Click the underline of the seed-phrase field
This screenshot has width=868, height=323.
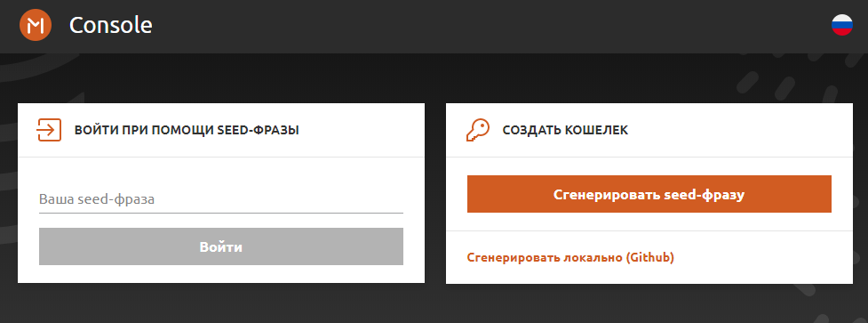click(x=221, y=213)
